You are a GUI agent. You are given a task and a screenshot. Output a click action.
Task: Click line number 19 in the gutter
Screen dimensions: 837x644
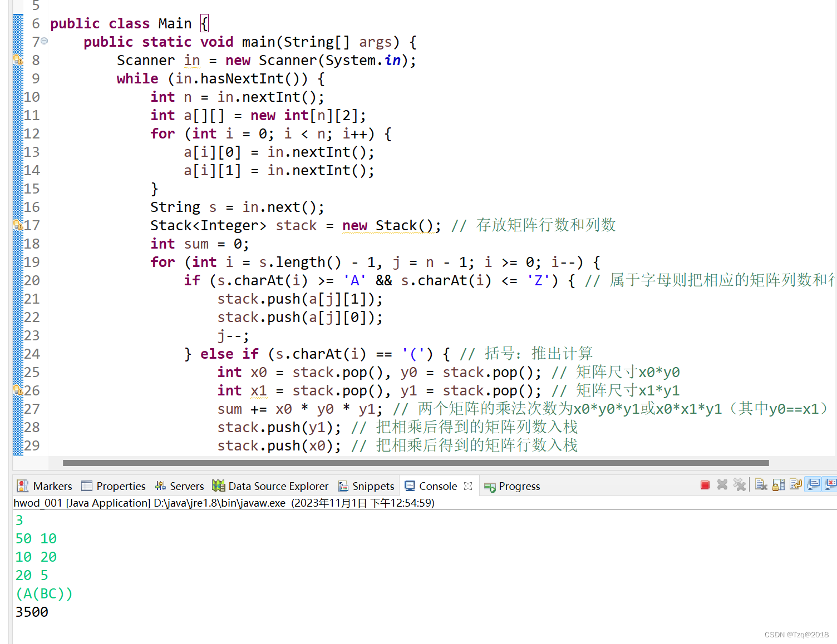coord(32,262)
